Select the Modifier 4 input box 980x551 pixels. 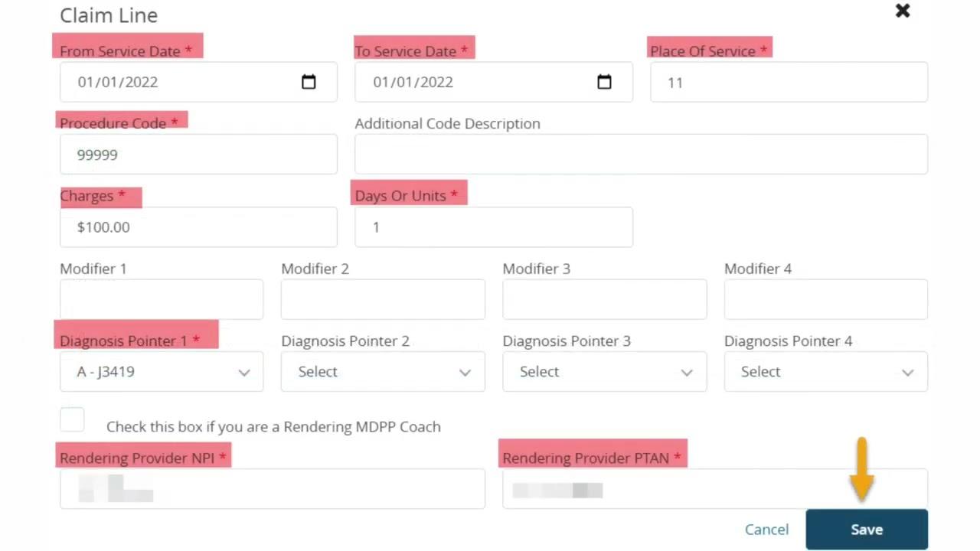tap(826, 299)
